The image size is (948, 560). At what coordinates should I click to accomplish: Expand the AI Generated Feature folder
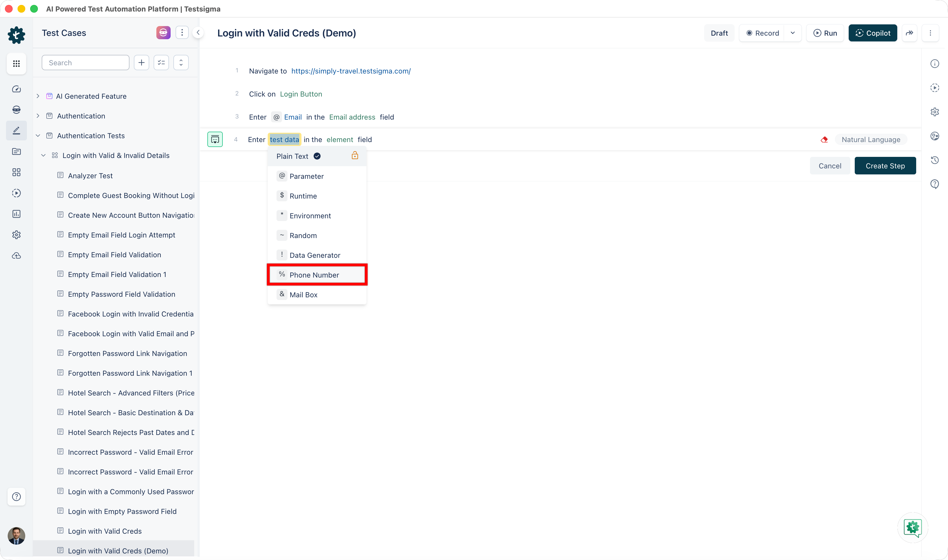38,96
